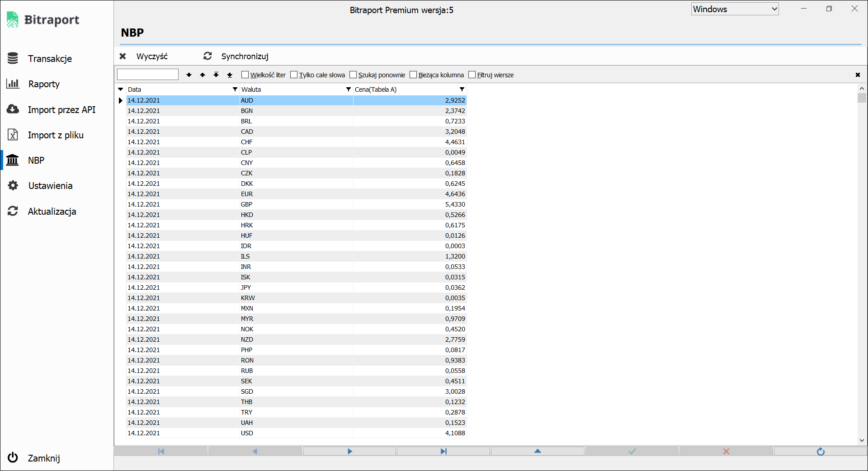Image resolution: width=868 pixels, height=471 pixels.
Task: Jump to last match arrow in search bar
Action: [230, 75]
